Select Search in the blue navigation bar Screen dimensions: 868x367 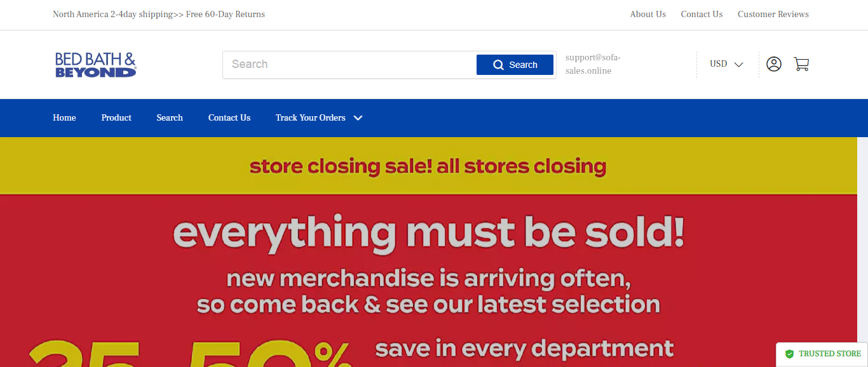[x=170, y=118]
